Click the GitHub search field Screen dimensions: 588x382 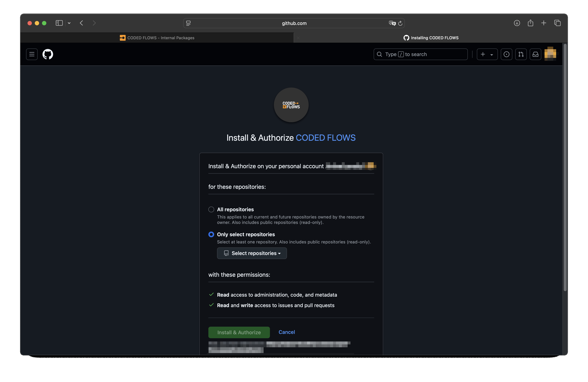pos(421,54)
